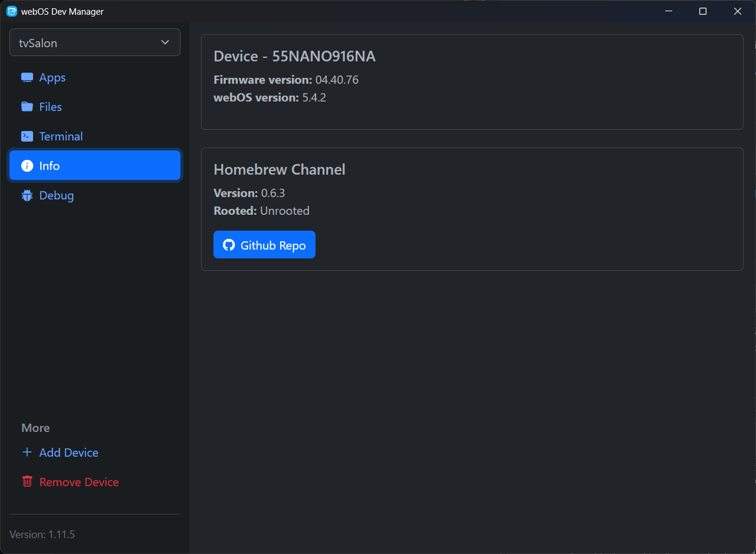The image size is (756, 554).
Task: Click the Info circle icon
Action: click(x=27, y=165)
